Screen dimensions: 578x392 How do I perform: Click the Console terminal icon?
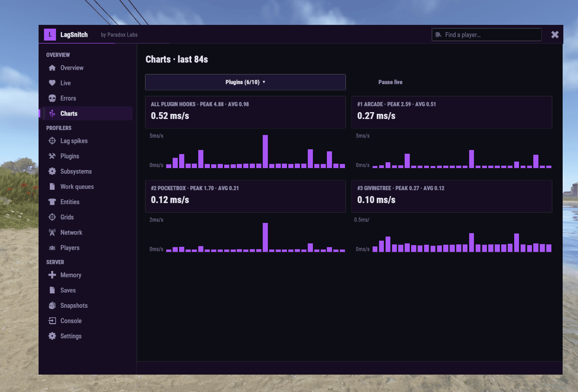click(x=52, y=321)
